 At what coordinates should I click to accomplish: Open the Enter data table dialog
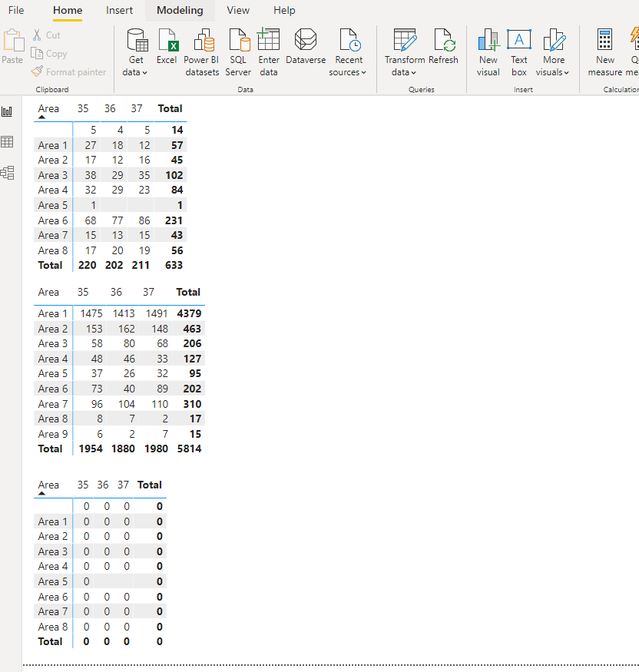coord(269,52)
